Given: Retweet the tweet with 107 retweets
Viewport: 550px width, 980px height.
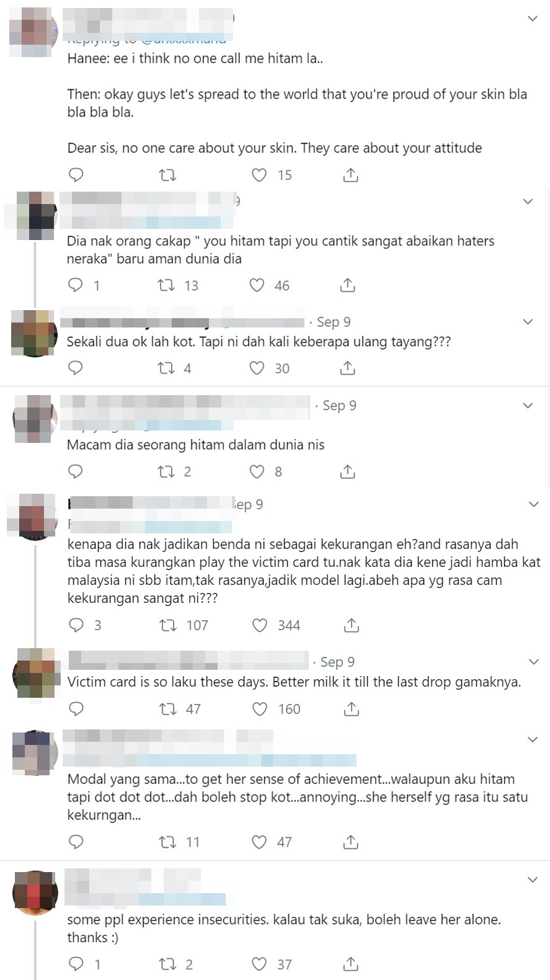Looking at the screenshot, I should click(x=167, y=625).
